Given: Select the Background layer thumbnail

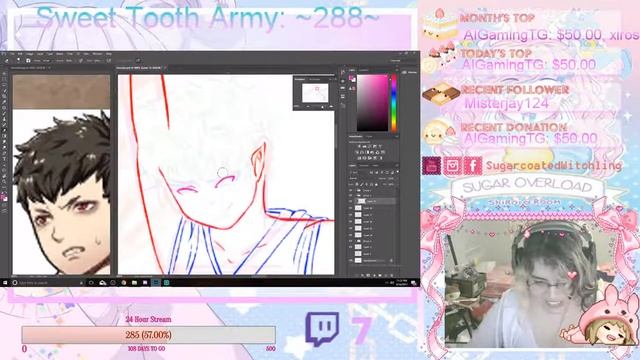Looking at the screenshot, I should click(358, 260).
